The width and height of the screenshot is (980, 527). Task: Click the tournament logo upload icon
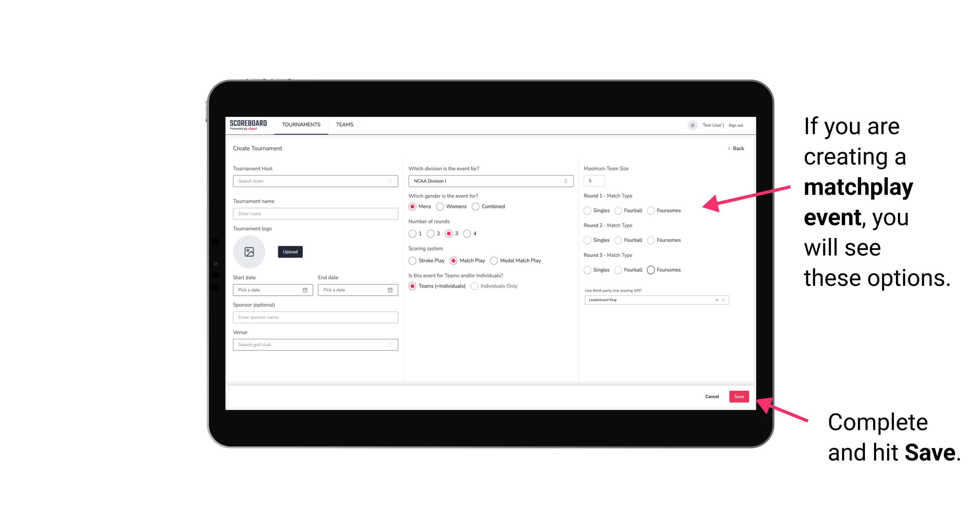pyautogui.click(x=249, y=251)
